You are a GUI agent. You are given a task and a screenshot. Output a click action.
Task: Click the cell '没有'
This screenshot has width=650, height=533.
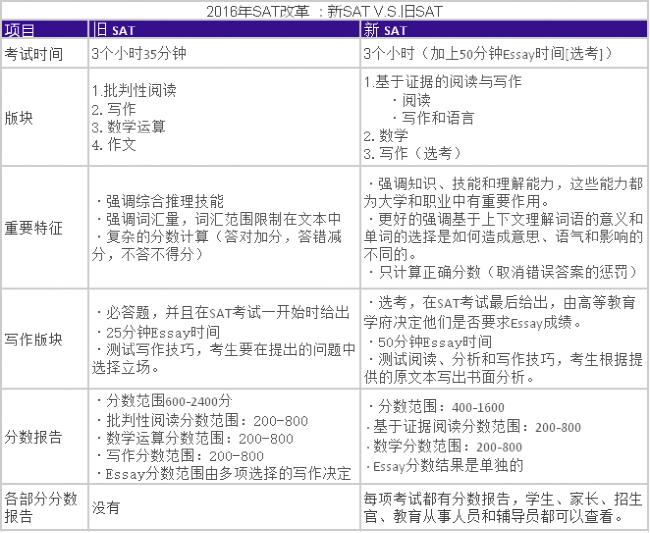(106, 507)
